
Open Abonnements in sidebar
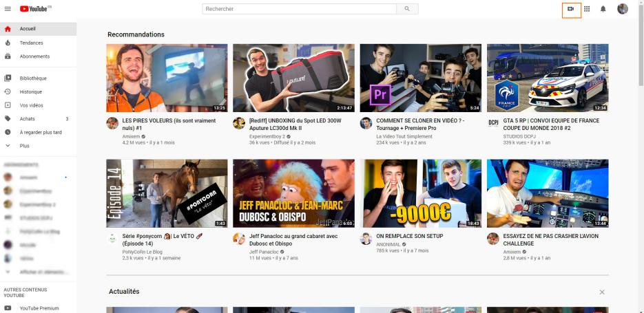[x=34, y=56]
